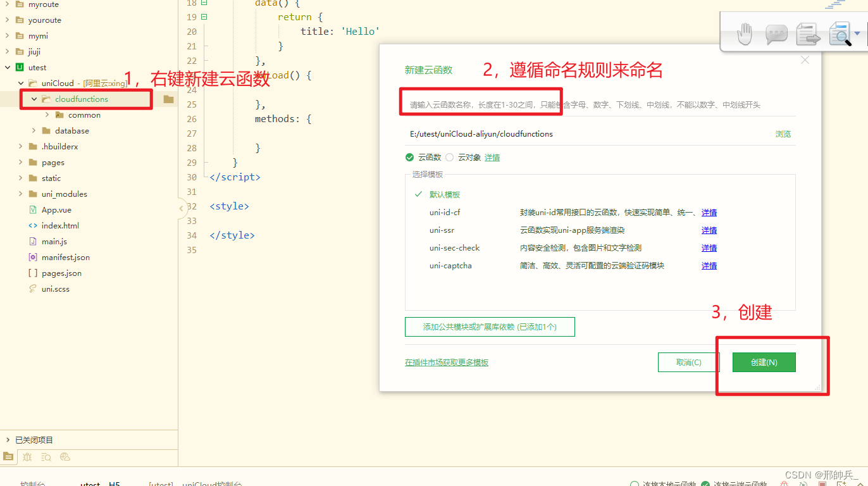
Task: Toggle fold marker on code line 18
Action: click(204, 3)
